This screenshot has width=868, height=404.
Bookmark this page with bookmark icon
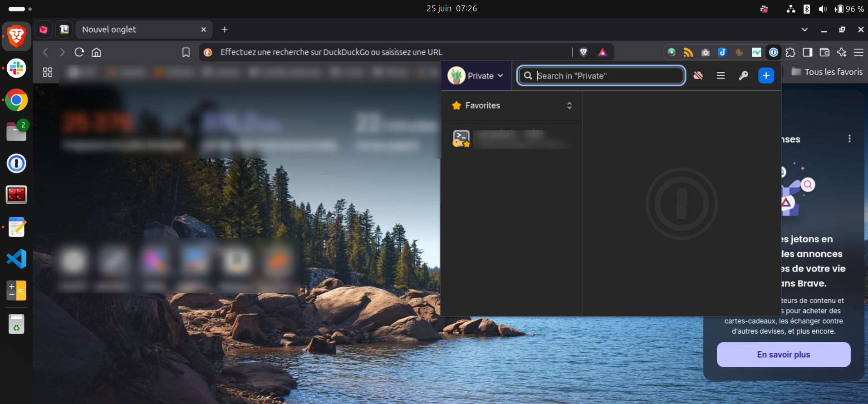point(186,52)
